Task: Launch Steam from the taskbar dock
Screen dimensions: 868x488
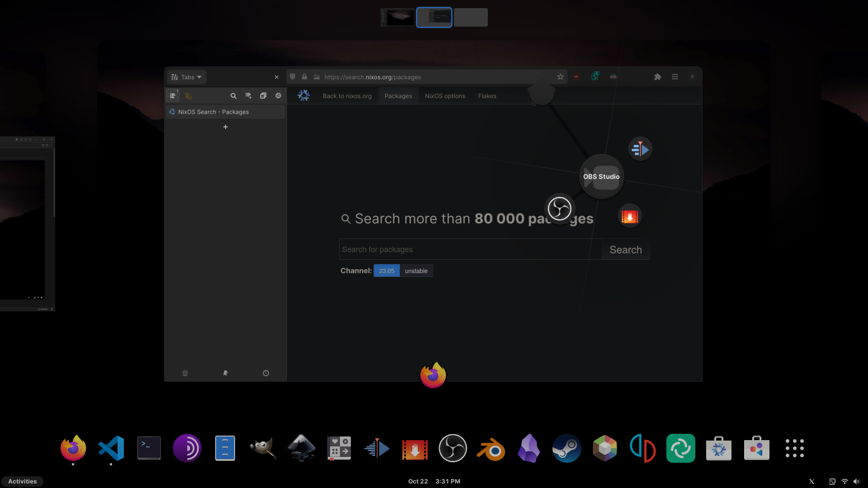Action: pos(566,448)
